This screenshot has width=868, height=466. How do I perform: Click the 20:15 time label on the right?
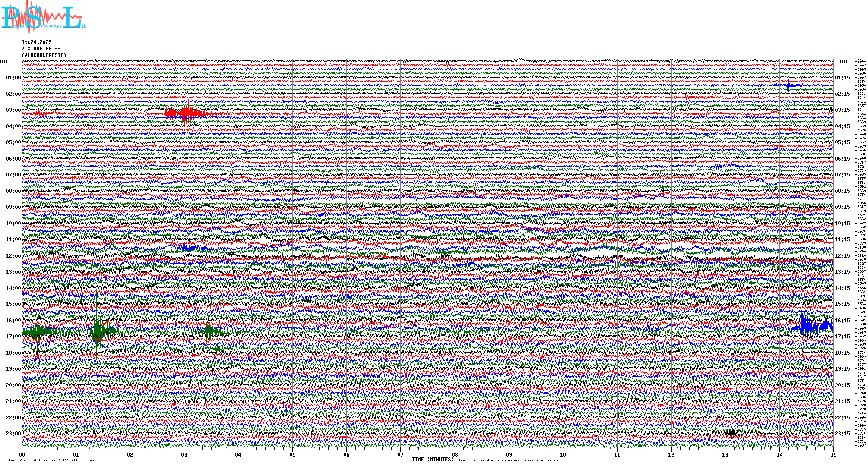pos(842,385)
